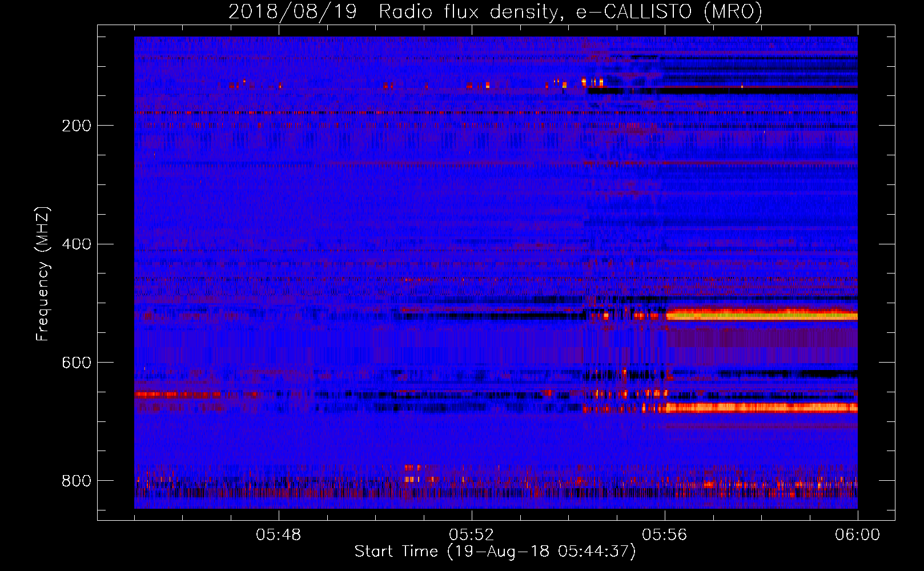Click the 05:52 time tick label

[x=472, y=535]
